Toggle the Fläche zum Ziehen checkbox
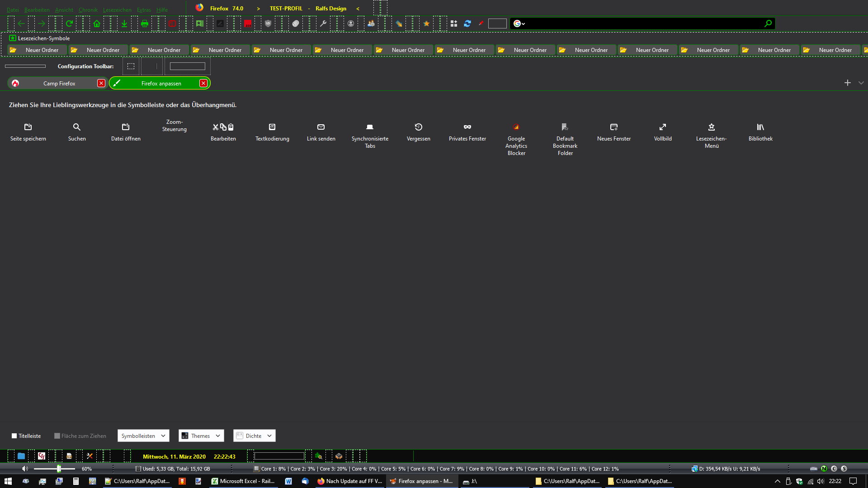The image size is (868, 488). click(x=57, y=436)
